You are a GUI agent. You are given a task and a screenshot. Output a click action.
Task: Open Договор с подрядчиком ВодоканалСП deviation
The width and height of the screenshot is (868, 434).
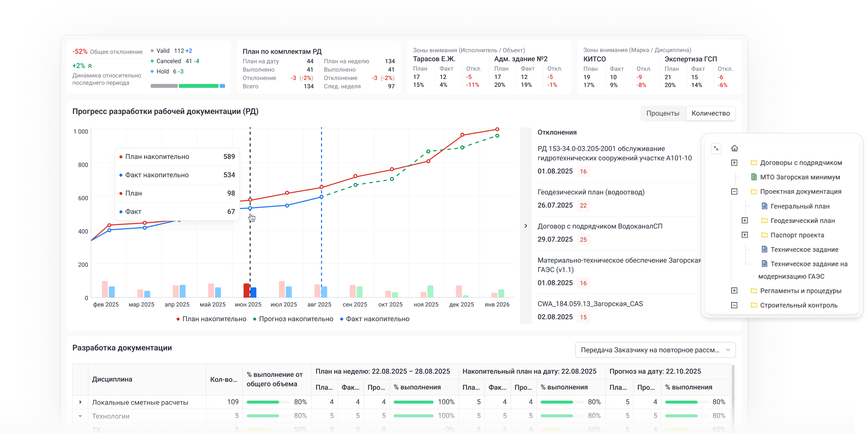600,226
